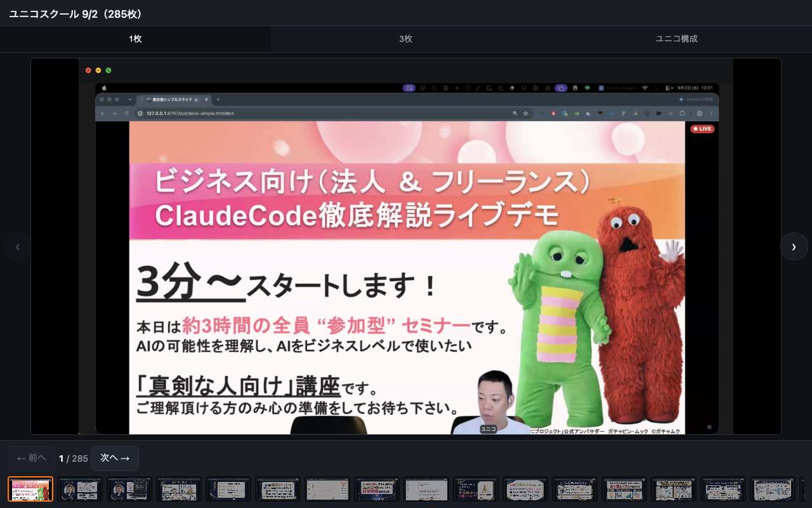Open the third thumbnail in the strip
812x508 pixels.
coord(129,489)
